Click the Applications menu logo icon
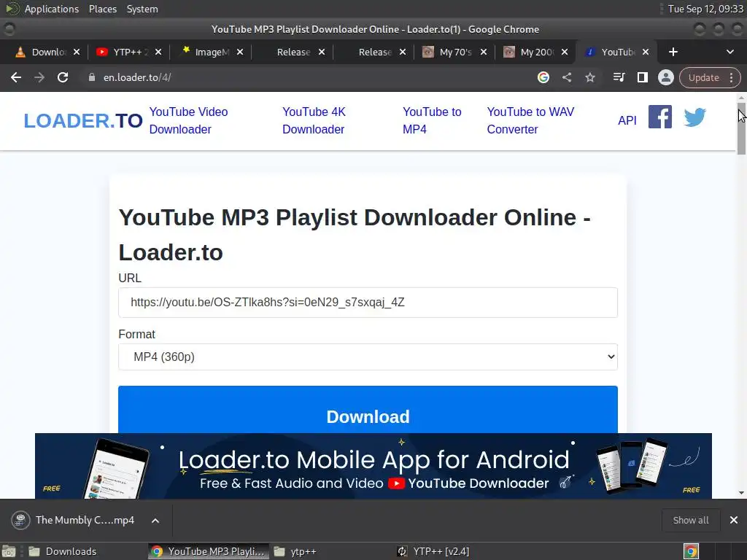Screen dimensions: 747x560 pyautogui.click(x=12, y=9)
